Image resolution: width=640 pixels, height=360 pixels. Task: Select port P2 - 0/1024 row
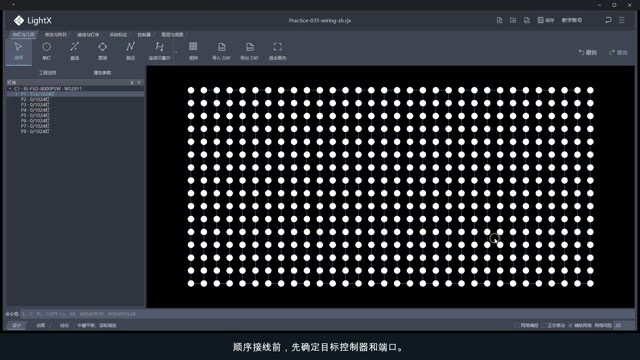[x=76, y=99]
